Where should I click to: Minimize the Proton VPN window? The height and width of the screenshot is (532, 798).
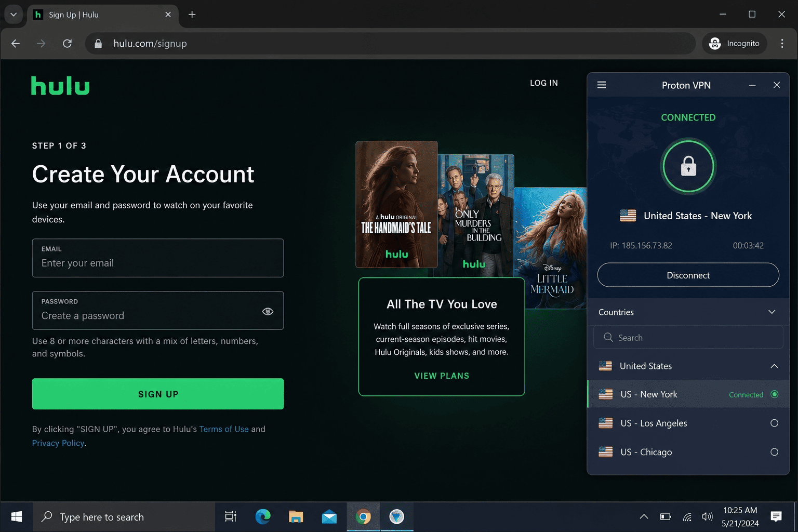pyautogui.click(x=752, y=85)
